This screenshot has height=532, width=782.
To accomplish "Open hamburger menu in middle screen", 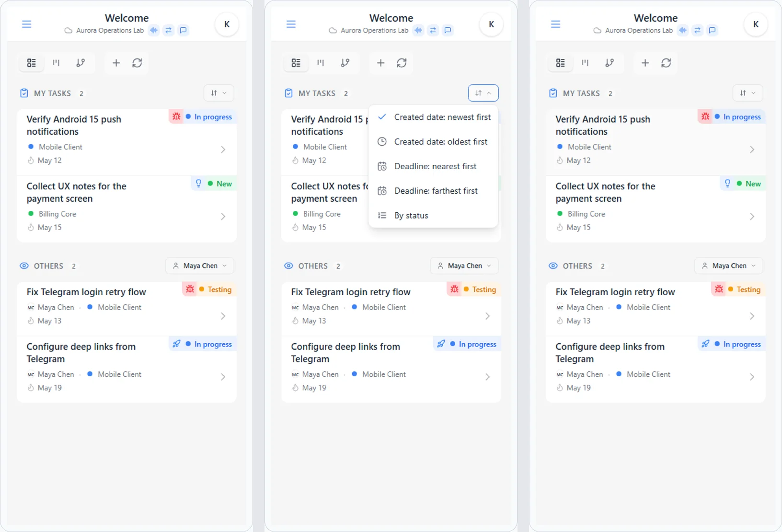I will coord(291,24).
